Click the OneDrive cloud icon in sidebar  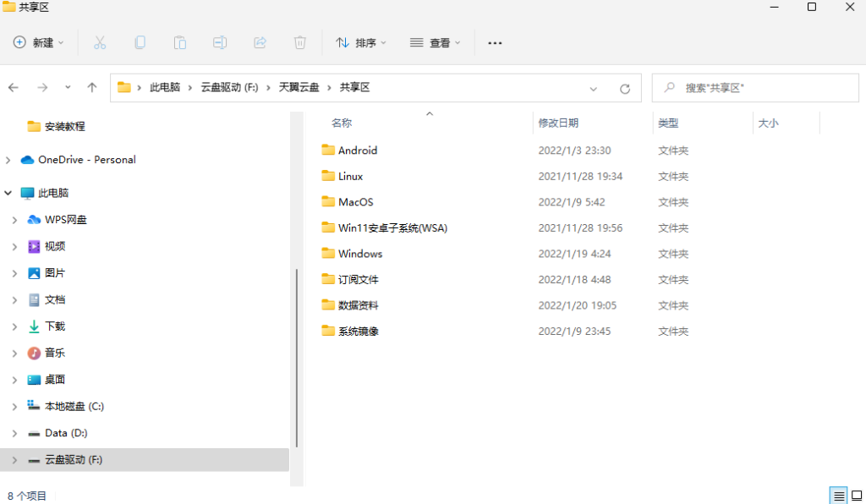[27, 160]
